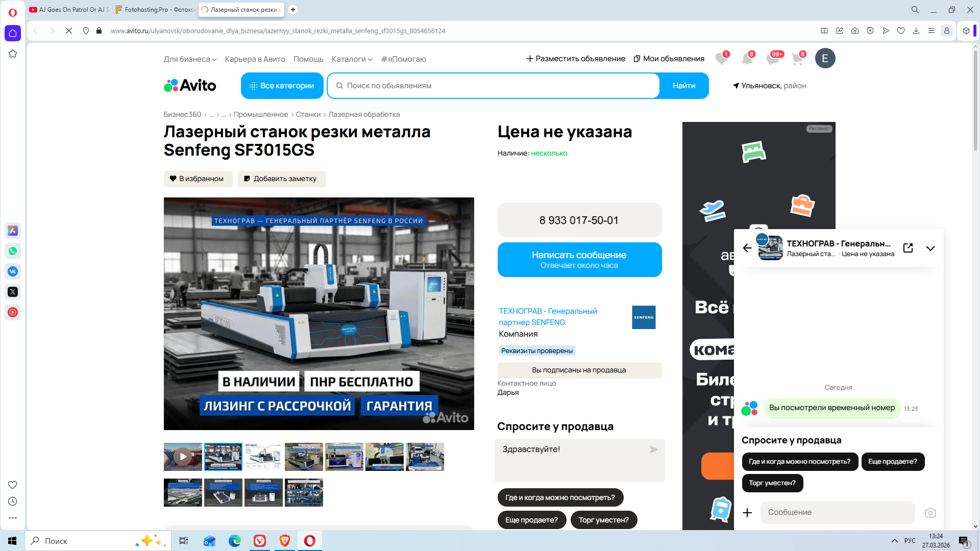
Task: Click plus attachment icon in chat panel
Action: [747, 513]
